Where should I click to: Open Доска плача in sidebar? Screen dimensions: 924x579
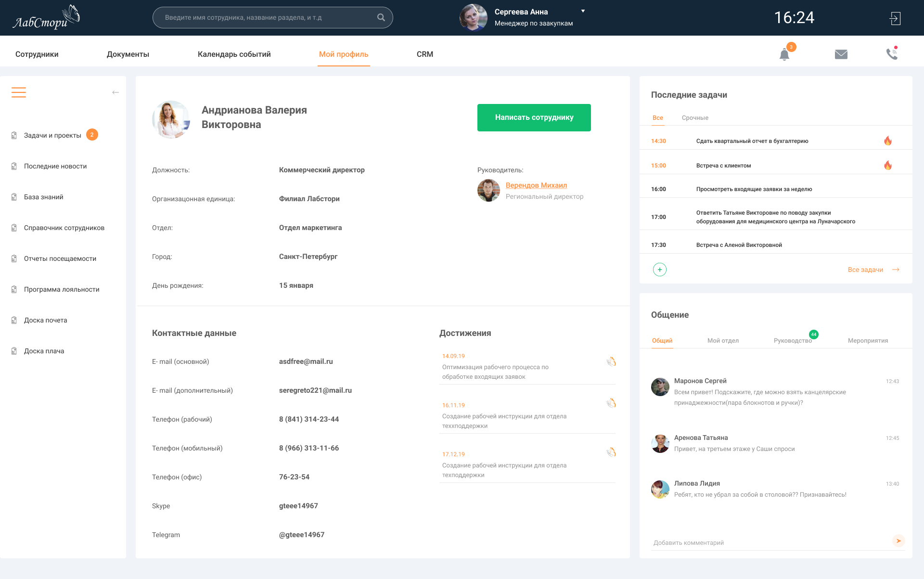(44, 351)
